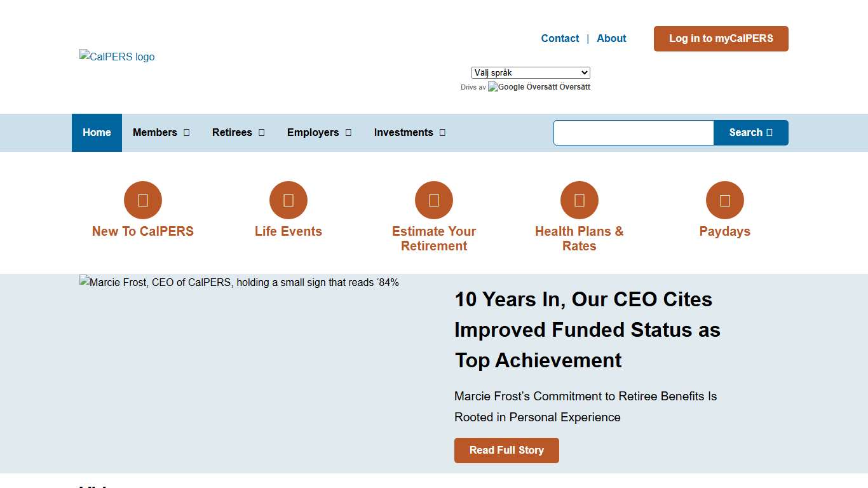Image resolution: width=868 pixels, height=488 pixels.
Task: Open the Välj språk language dropdown
Action: tap(531, 73)
